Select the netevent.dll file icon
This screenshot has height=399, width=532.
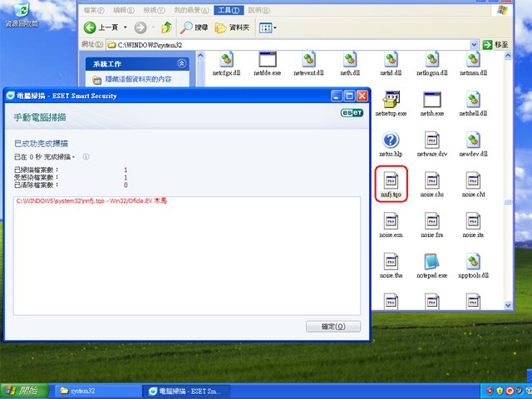308,60
